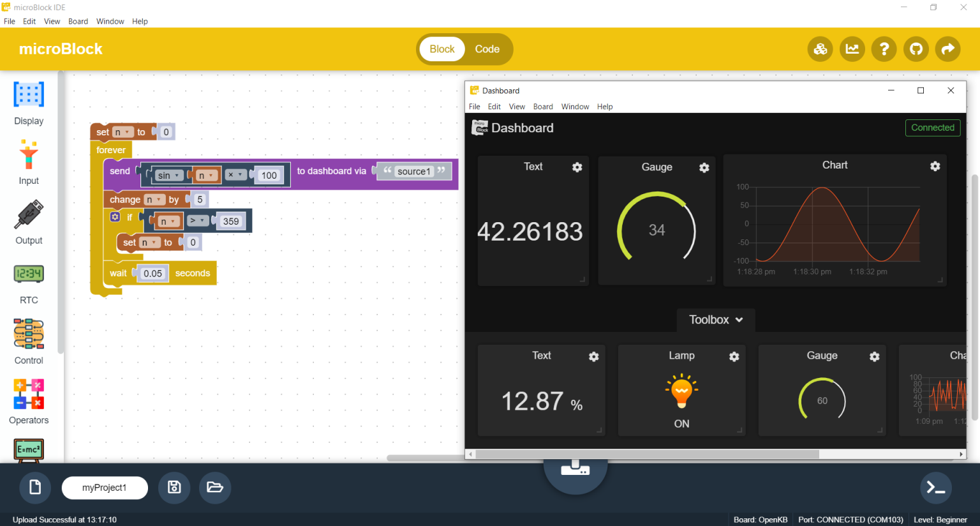Open gear of toolbox Text widget
980x526 pixels.
(x=594, y=356)
